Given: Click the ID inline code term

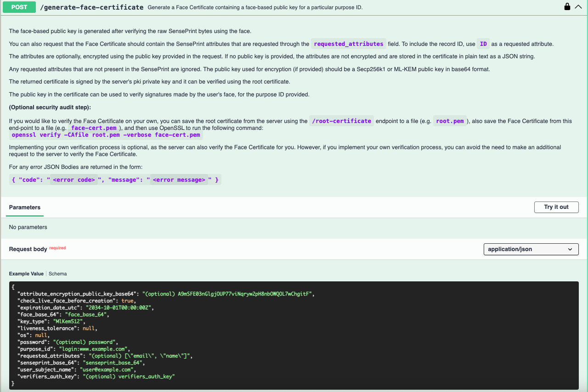Looking at the screenshot, I should 483,44.
